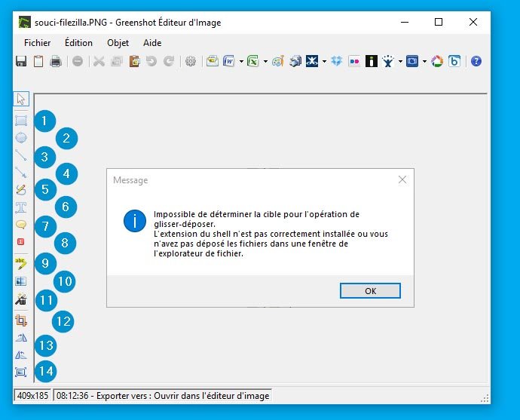Click the greyed-out delete object icon
This screenshot has height=420, width=520.
78,61
